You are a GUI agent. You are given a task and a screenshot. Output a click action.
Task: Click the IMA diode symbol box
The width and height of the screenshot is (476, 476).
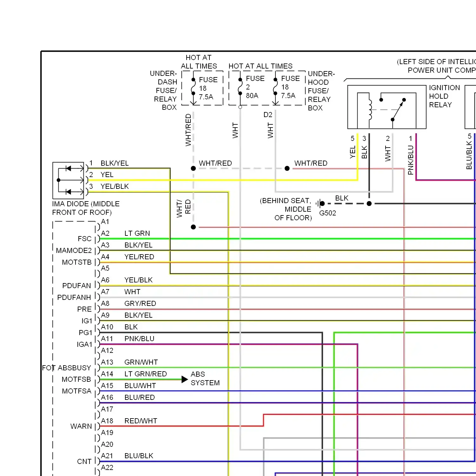click(x=68, y=180)
